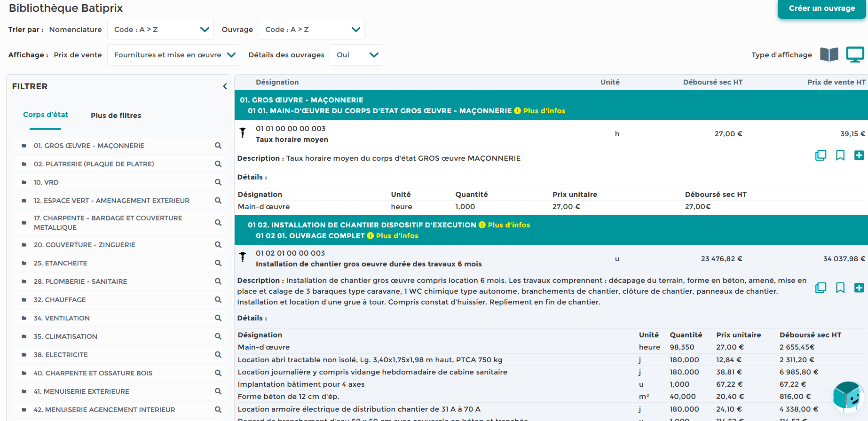Expand 12. ESPACE VERT - AMENAGEMENT EXTERIEUR

pyautogui.click(x=24, y=201)
